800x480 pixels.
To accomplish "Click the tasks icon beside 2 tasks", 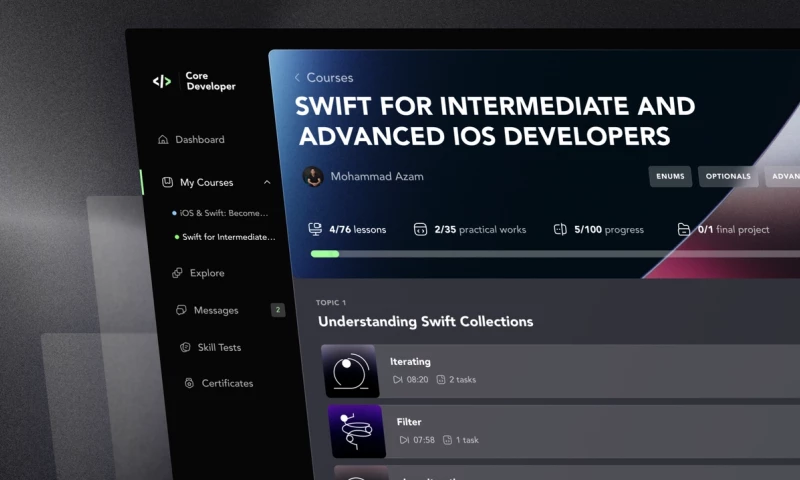I will point(441,380).
